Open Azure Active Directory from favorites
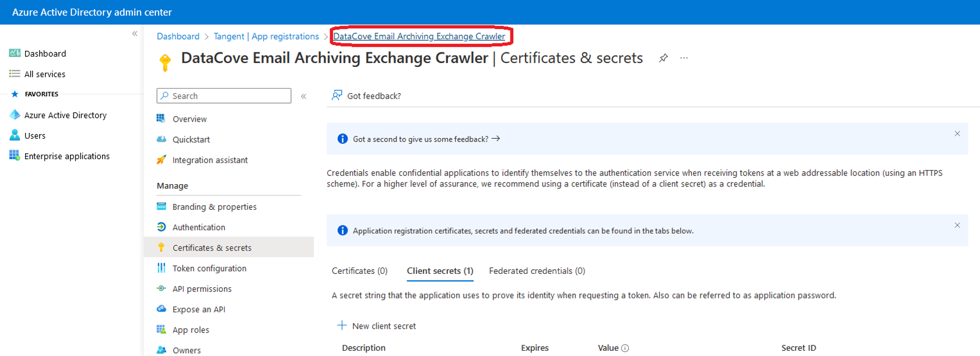980x356 pixels. coord(65,115)
